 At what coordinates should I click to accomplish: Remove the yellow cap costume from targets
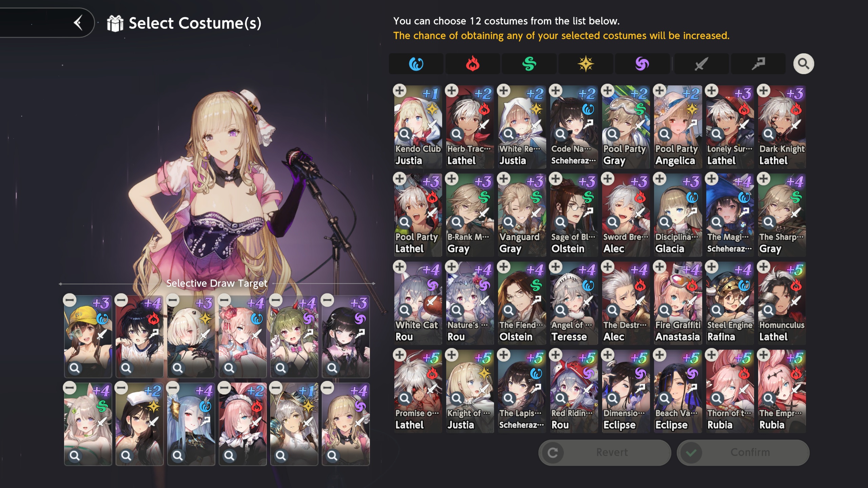pyautogui.click(x=70, y=300)
